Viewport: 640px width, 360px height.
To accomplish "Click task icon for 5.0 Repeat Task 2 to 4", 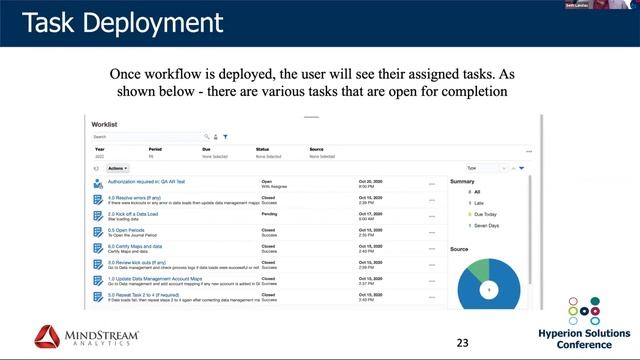I will tap(98, 297).
